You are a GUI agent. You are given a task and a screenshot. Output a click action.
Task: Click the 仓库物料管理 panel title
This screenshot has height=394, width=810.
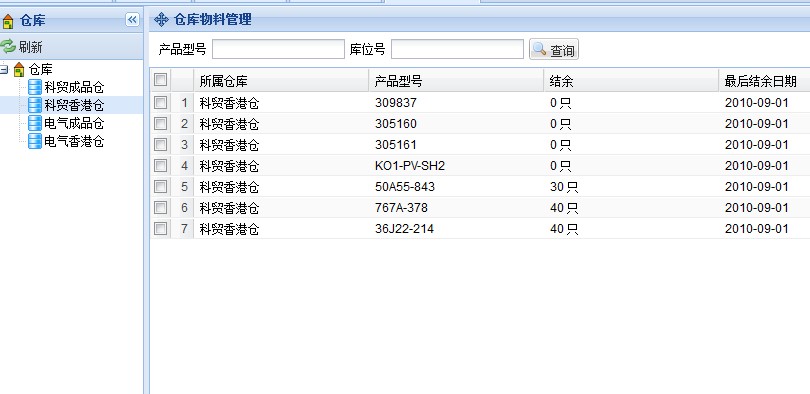tap(213, 20)
